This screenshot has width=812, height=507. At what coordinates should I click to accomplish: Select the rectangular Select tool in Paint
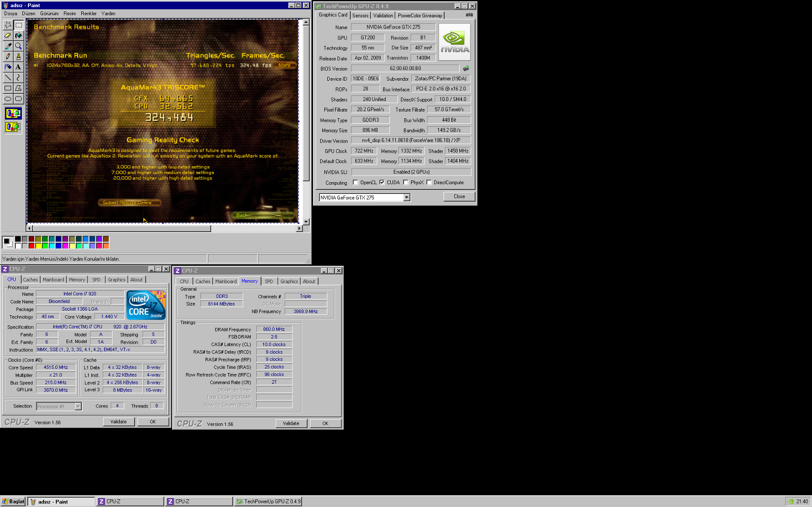[x=19, y=25]
